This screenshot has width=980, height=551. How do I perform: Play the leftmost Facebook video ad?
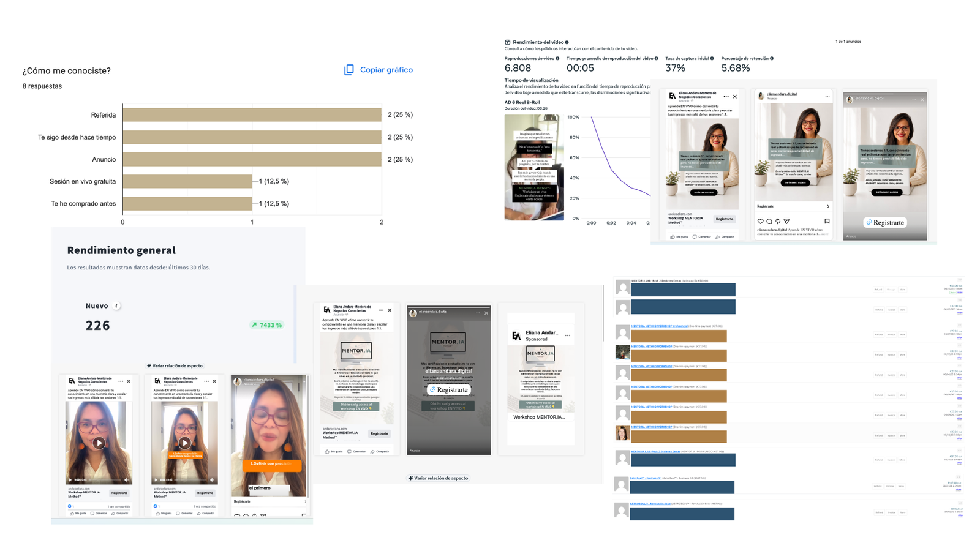(99, 443)
